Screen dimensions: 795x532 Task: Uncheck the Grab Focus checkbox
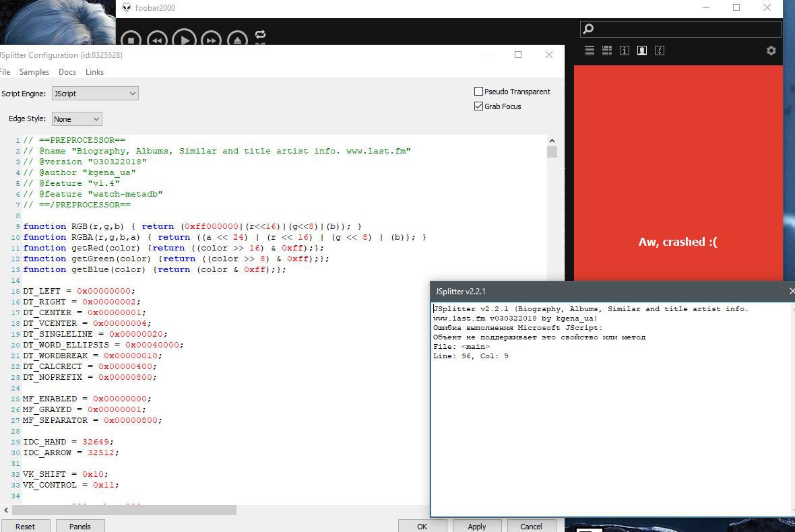[x=479, y=106]
